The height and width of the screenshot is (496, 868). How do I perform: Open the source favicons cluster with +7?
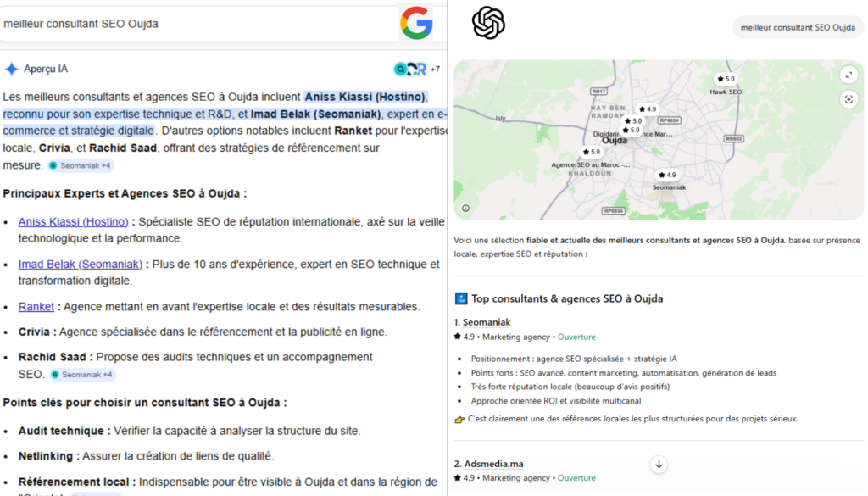(416, 70)
